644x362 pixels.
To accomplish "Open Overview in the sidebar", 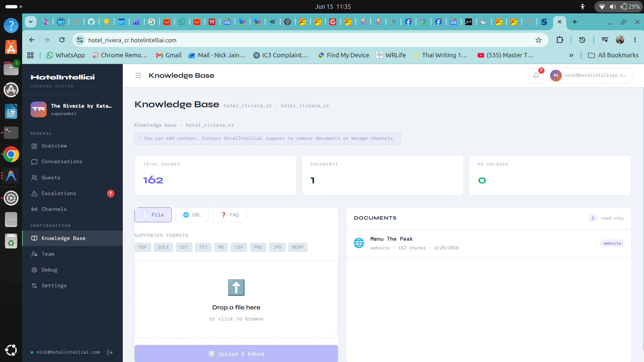I will click(72, 146).
